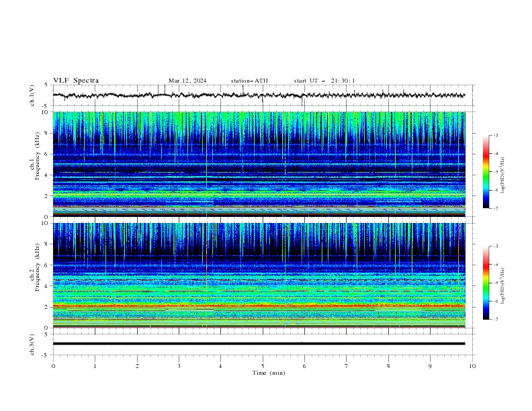This screenshot has height=411, width=532.
Task: Select the ch.1 "Frequency (kHz)" axis label
Action: click(x=37, y=155)
